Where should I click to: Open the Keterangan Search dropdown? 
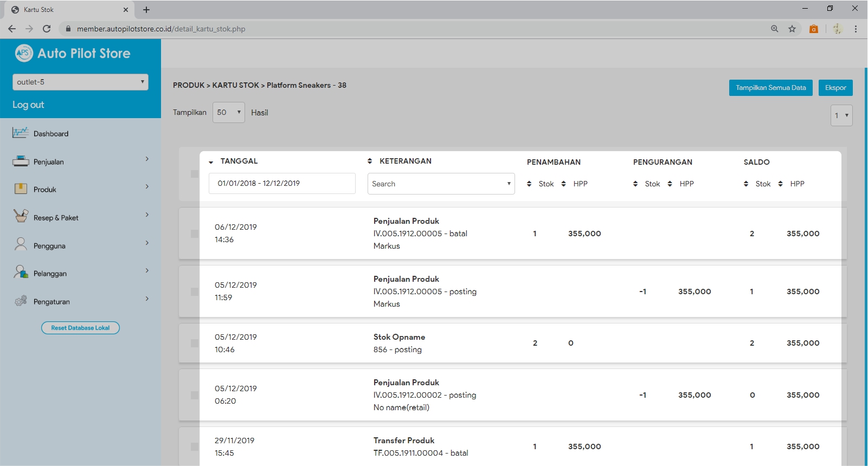coord(441,184)
